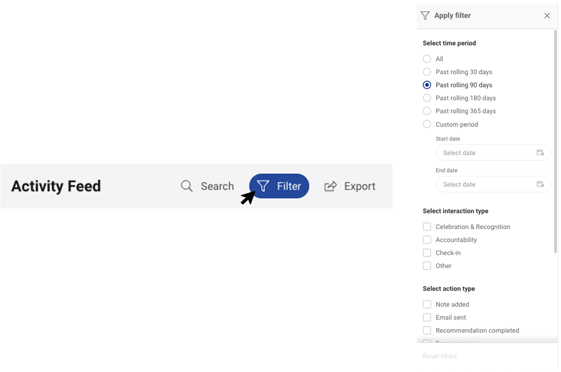Click the Start date input field
Viewport: 561px width, 372px height.
tap(493, 153)
